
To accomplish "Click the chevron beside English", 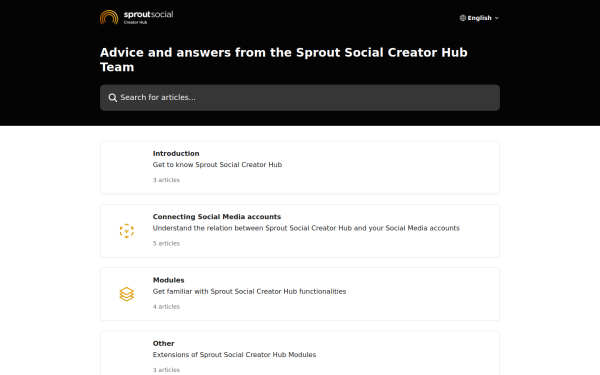I will tap(497, 18).
